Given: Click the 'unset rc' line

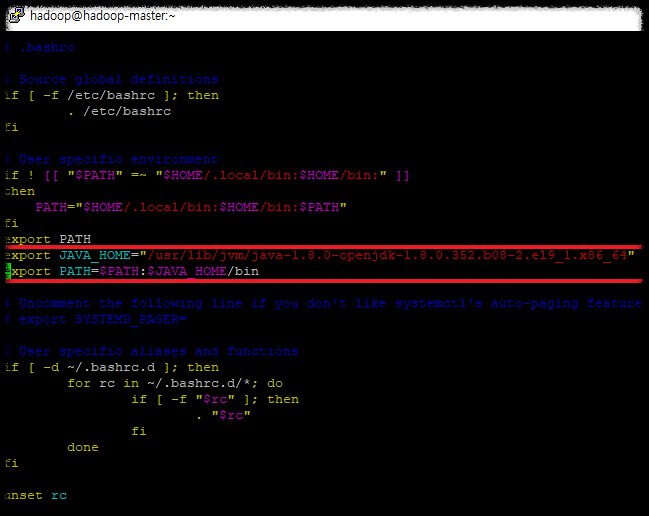Looking at the screenshot, I should (x=36, y=495).
